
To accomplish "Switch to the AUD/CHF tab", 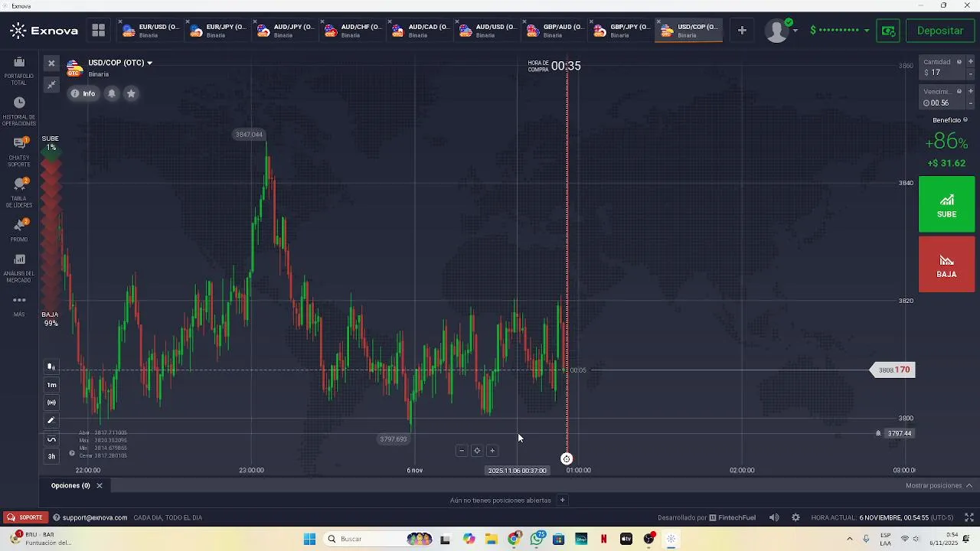I will (x=352, y=31).
